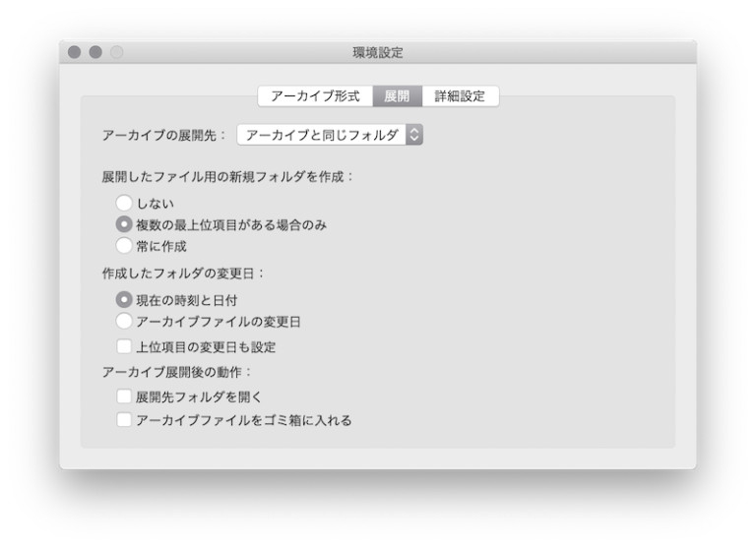
Task: Toggle 展開先フォルダを開く checkbox
Action: [x=124, y=396]
